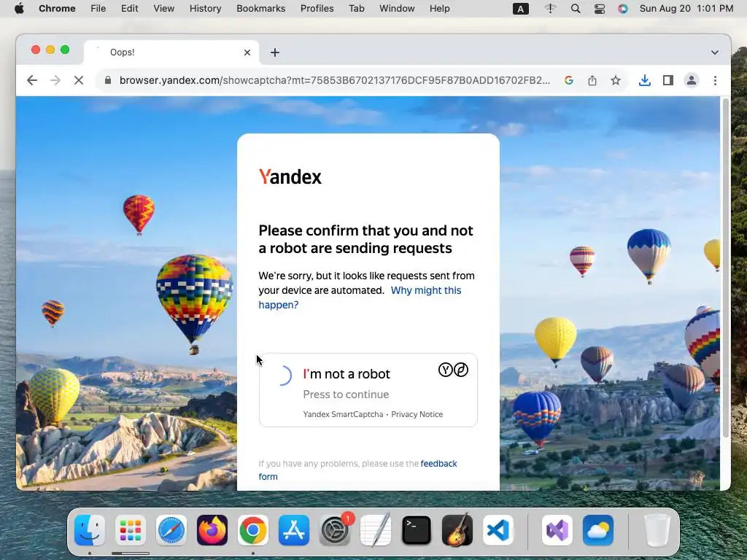747x560 pixels.
Task: Open Launchpad from the Dock
Action: click(131, 530)
